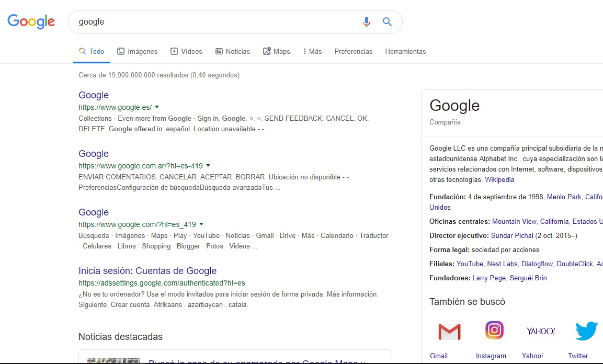Open Sundar Pichai link
The width and height of the screenshot is (603, 364).
512,236
